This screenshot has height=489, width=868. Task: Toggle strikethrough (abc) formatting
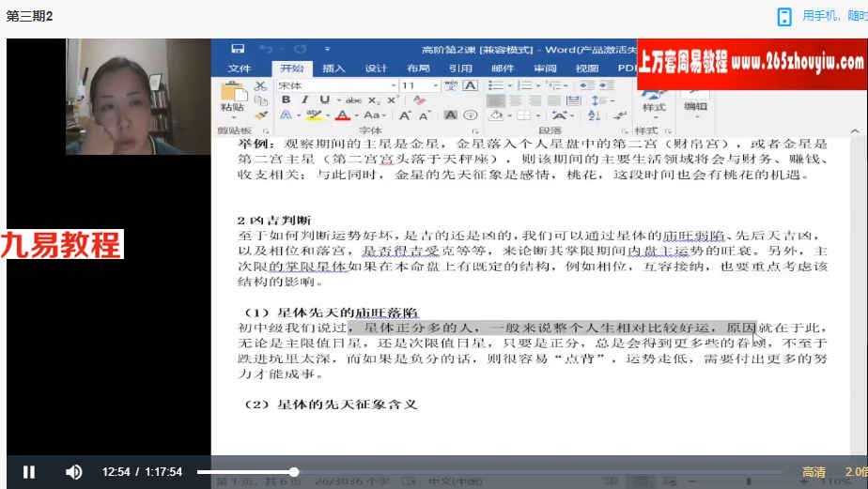(353, 100)
